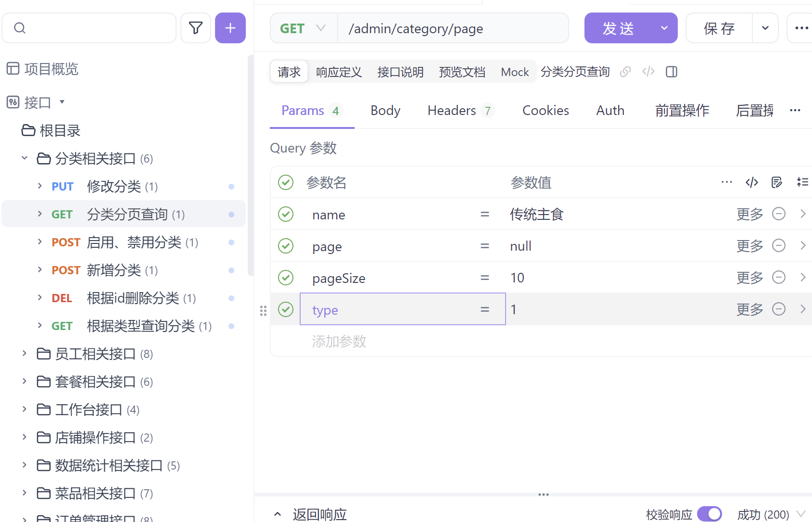The height and width of the screenshot is (522, 812).
Task: Uncheck the name parameter checkbox
Action: pos(286,214)
